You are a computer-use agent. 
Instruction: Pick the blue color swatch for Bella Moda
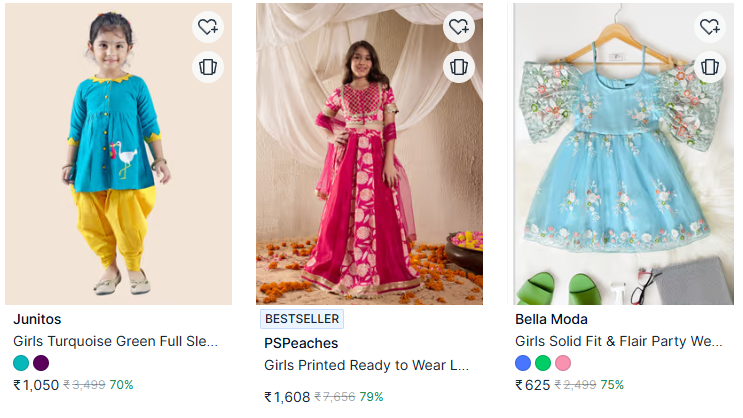(x=523, y=363)
